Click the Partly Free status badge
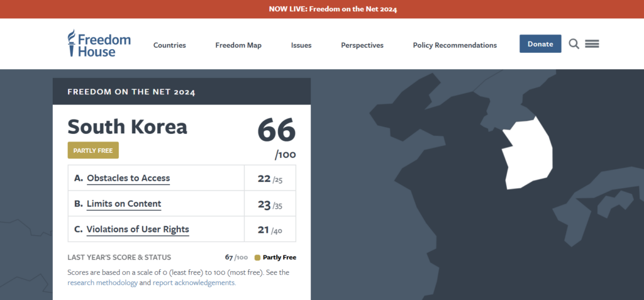Image resolution: width=644 pixels, height=300 pixels. tap(93, 151)
